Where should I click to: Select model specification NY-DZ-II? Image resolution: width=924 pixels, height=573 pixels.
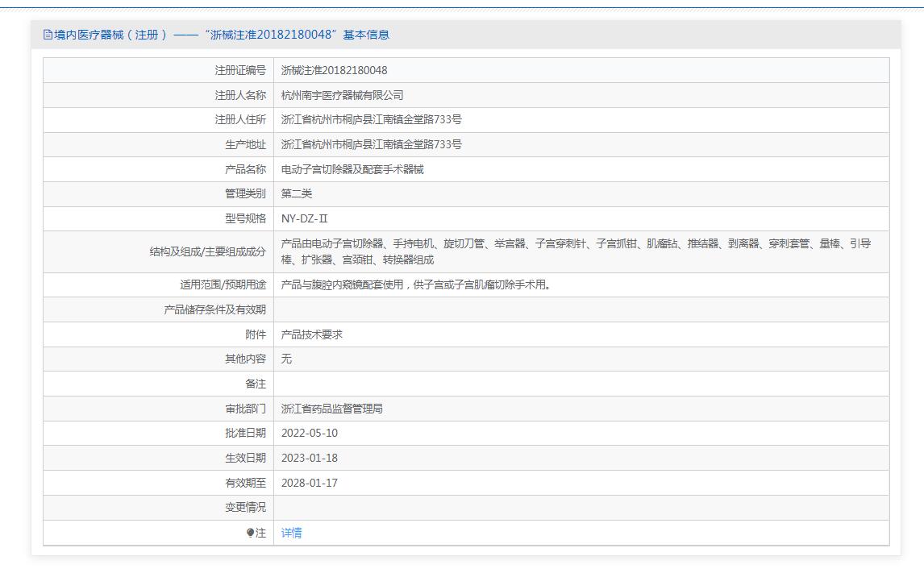coord(304,218)
